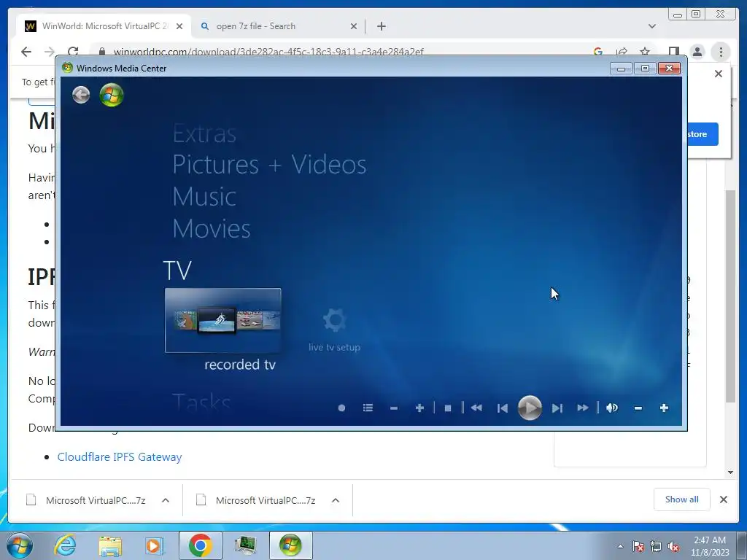Open the Chrome profile avatar
The width and height of the screenshot is (747, 560).
coord(697,52)
